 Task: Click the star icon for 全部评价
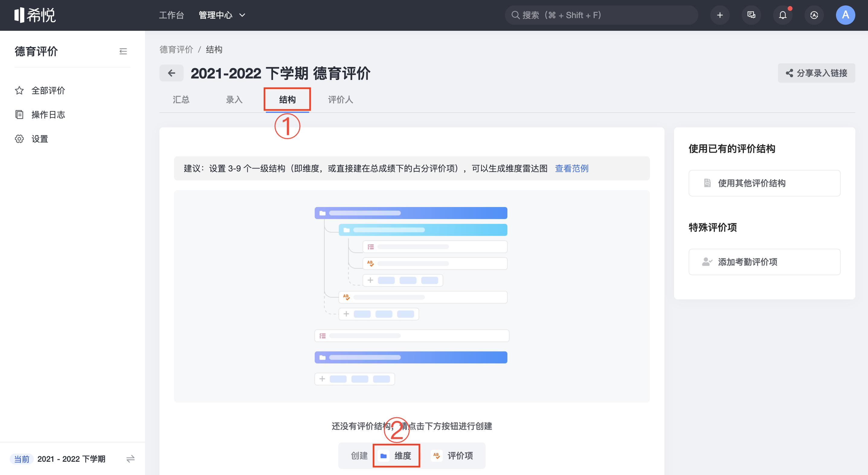pyautogui.click(x=19, y=91)
